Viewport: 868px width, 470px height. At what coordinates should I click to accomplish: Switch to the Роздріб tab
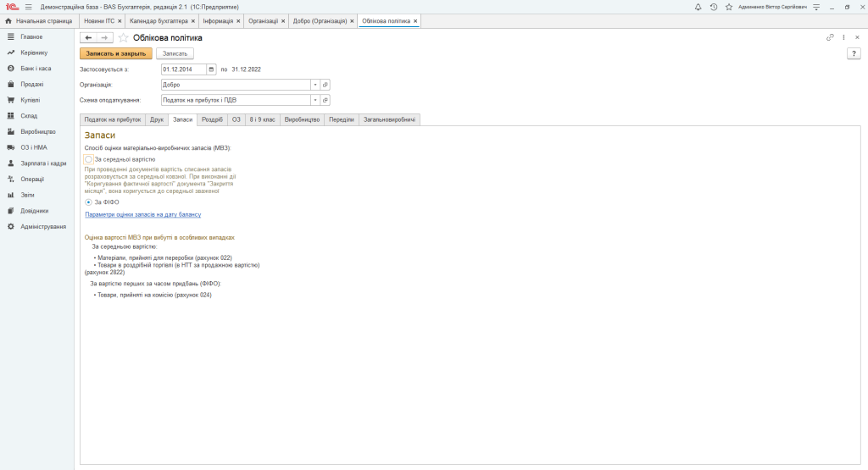[x=212, y=119]
